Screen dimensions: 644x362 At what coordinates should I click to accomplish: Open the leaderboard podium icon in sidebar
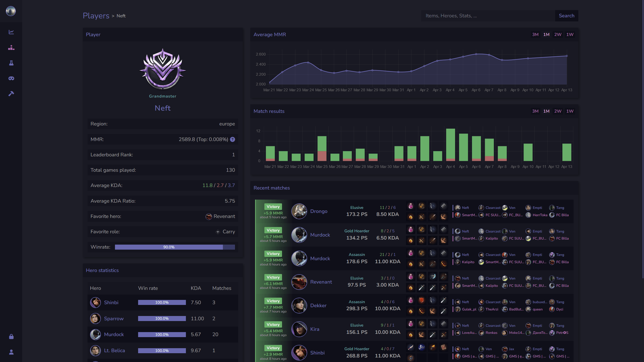(11, 48)
